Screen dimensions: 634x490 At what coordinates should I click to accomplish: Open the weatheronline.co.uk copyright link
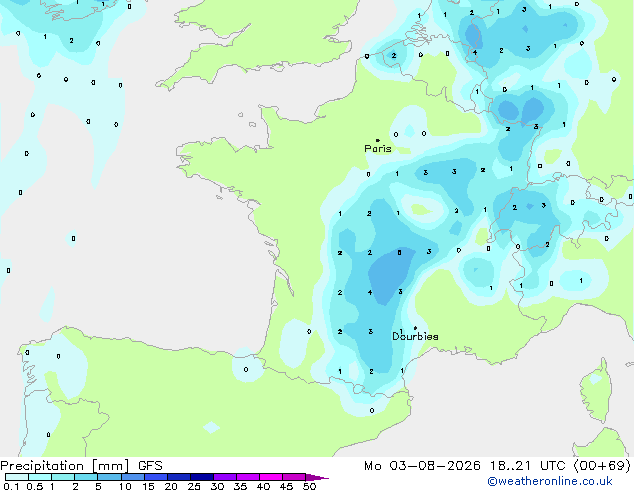point(550,481)
